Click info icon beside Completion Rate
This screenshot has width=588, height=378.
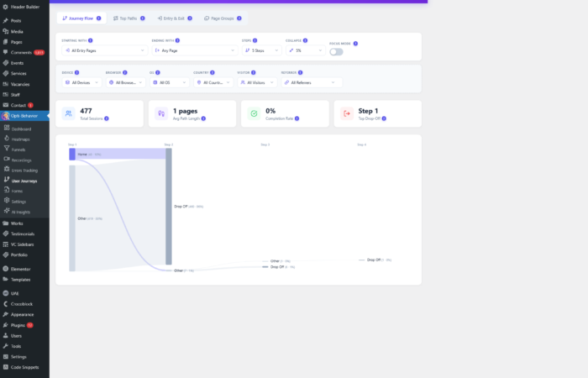(297, 118)
